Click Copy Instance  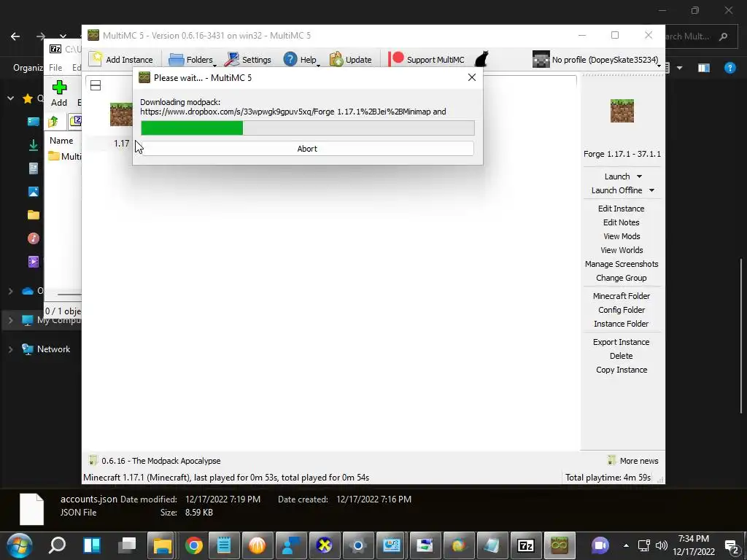point(622,370)
